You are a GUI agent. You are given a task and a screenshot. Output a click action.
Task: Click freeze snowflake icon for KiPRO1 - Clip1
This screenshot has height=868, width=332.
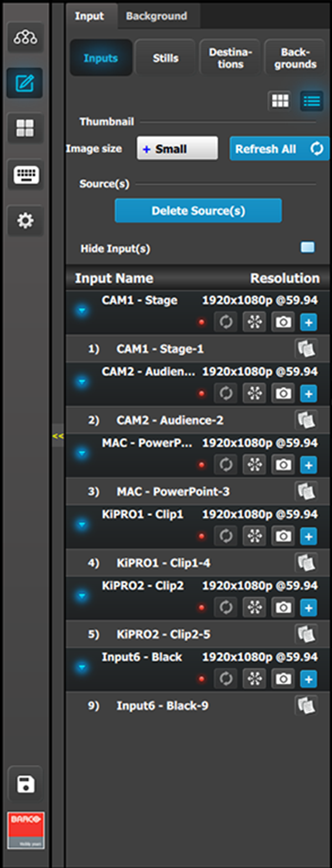tap(254, 537)
